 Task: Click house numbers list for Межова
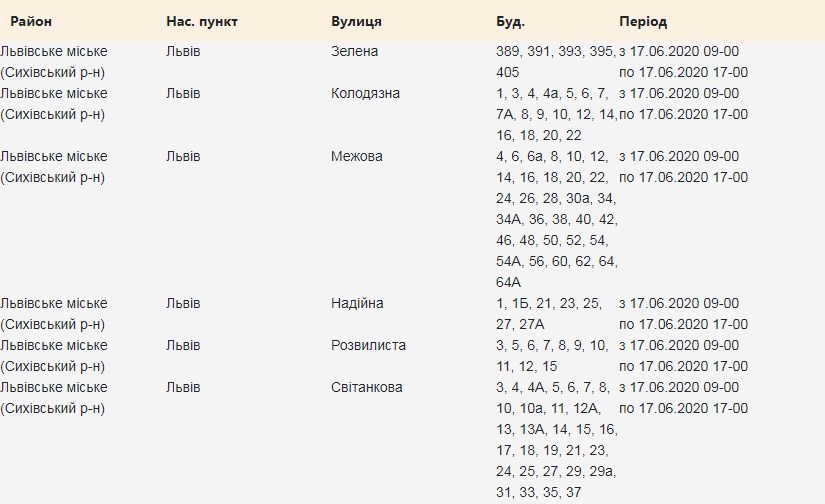coord(556,219)
